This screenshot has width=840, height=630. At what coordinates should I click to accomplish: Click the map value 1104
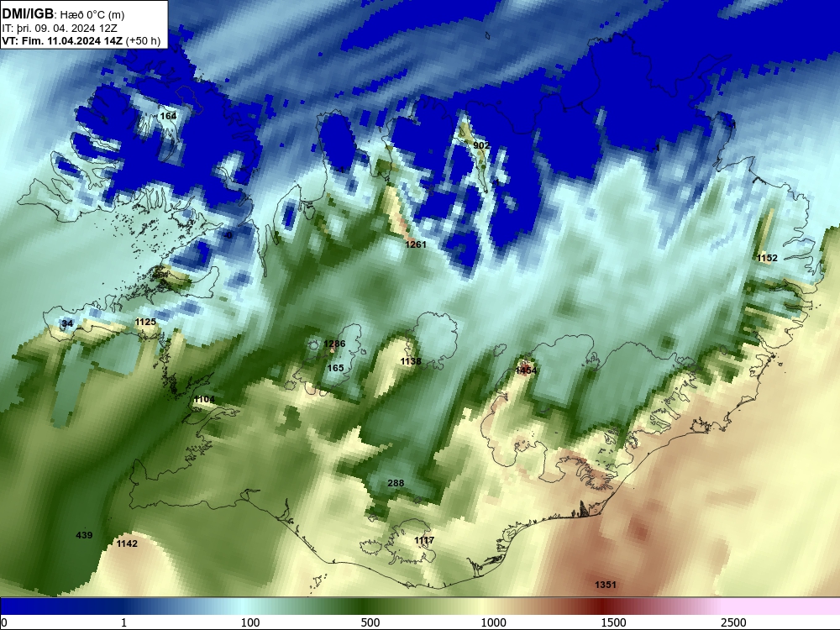pos(204,400)
